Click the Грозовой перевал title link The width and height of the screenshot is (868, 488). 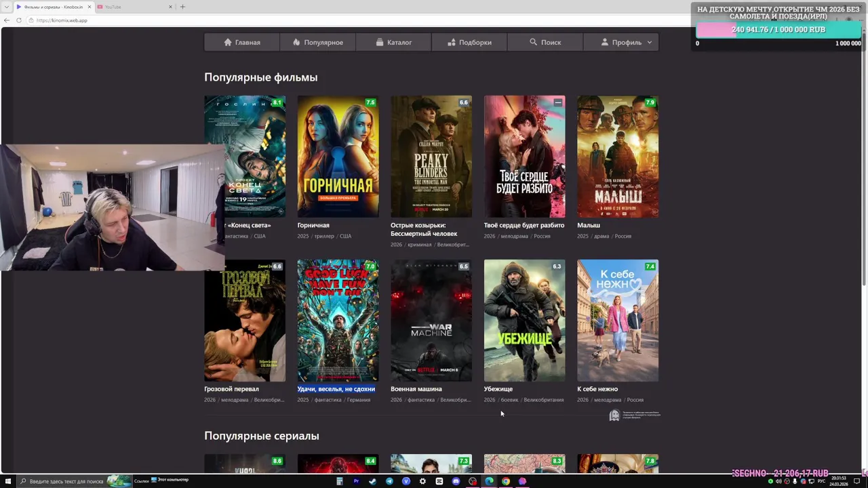(x=231, y=389)
